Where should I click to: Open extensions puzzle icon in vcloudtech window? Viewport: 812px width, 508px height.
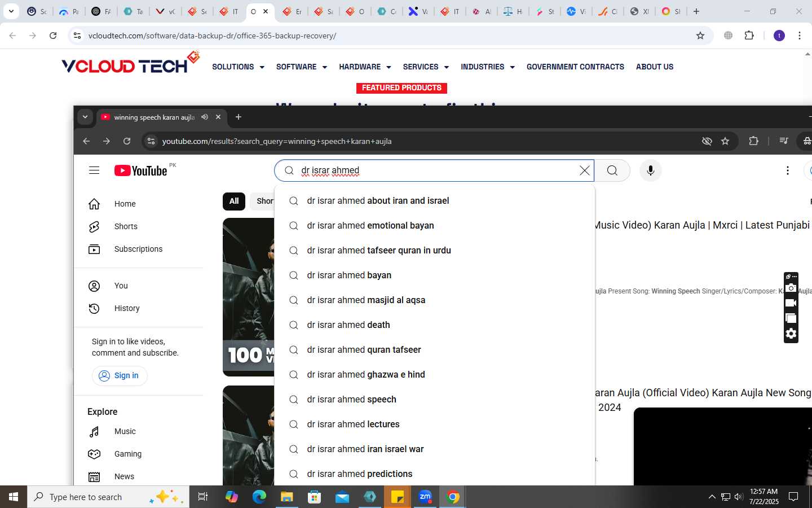pos(749,36)
